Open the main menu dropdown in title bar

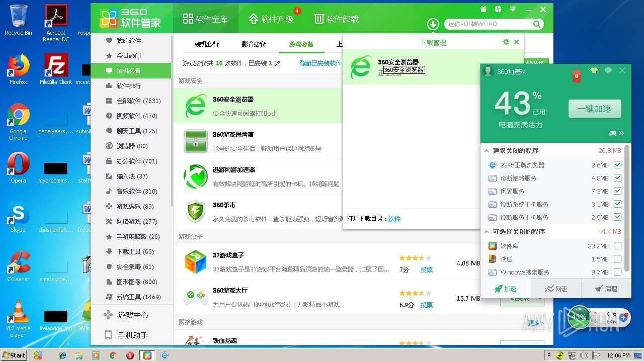click(x=513, y=9)
